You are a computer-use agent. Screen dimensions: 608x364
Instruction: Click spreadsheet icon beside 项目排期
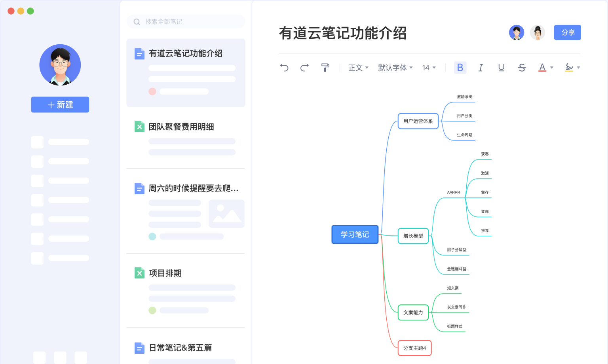139,273
